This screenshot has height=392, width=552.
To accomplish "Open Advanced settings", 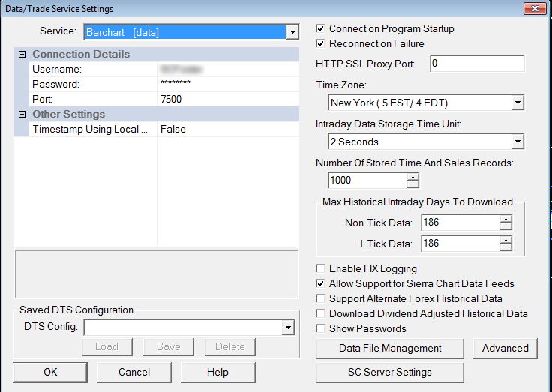I will [x=505, y=349].
